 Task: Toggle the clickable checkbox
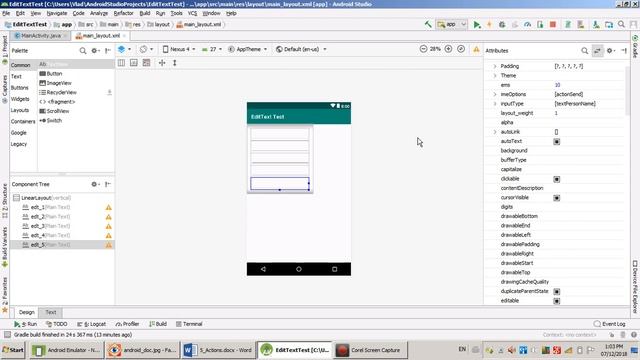pyautogui.click(x=556, y=179)
